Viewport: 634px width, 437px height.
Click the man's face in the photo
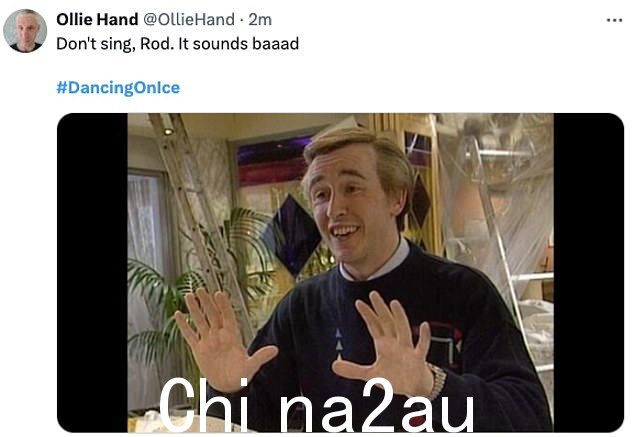(x=349, y=202)
